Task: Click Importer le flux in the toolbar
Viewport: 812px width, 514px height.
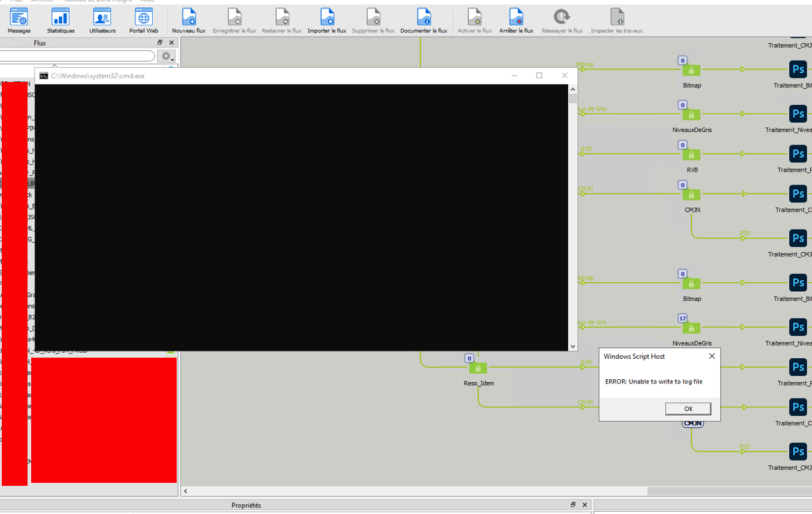Action: coord(327,21)
